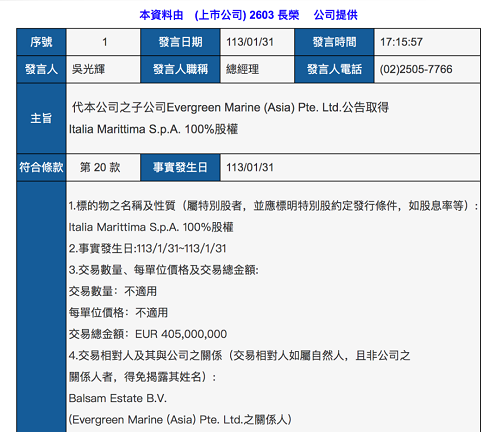500x432 pixels.
Task: Click the transaction amount EUR 405,000,000
Action: (181, 334)
